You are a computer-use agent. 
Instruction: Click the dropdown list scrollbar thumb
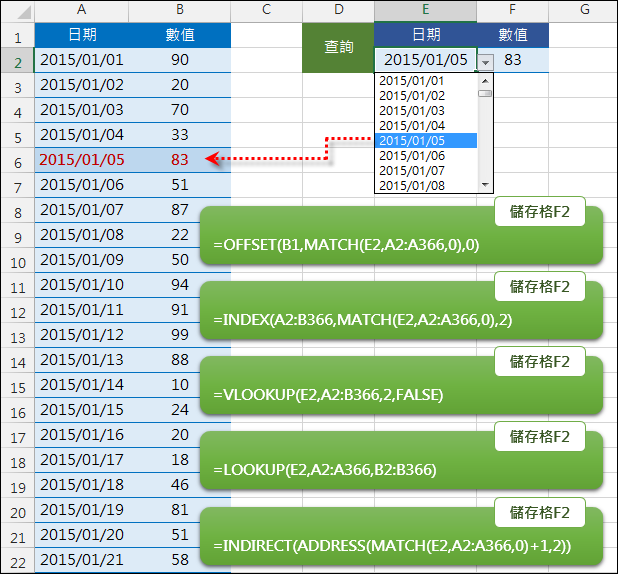tap(485, 93)
